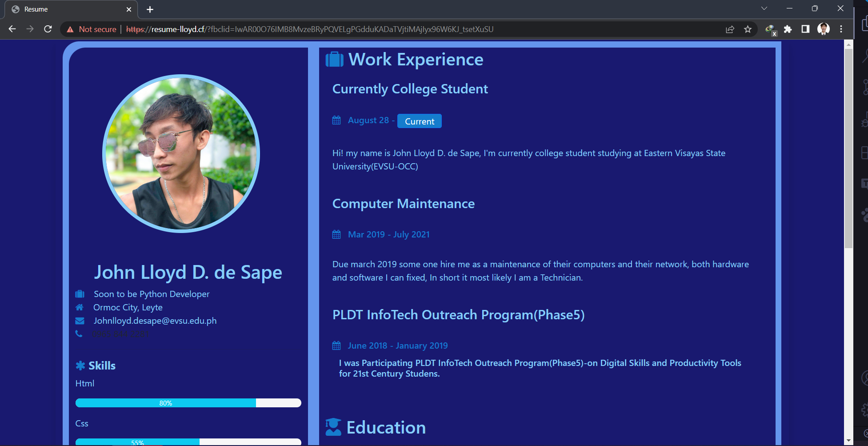Reload the resume page

[x=48, y=29]
